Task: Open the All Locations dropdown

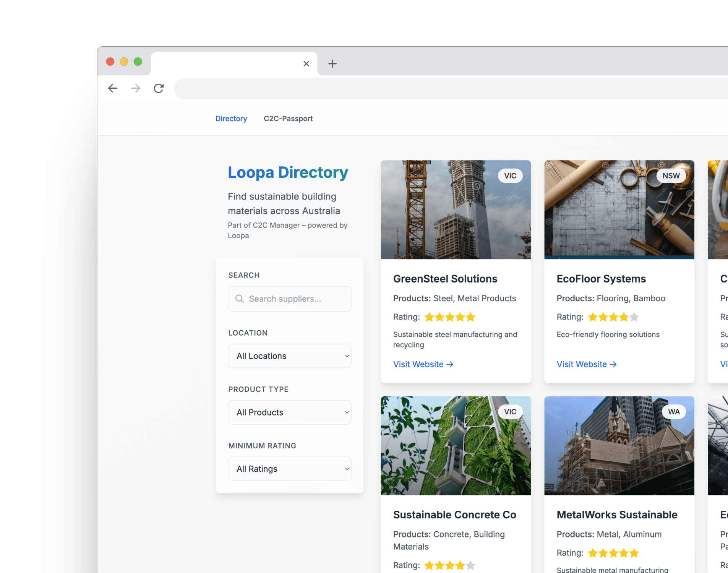Action: (x=289, y=356)
